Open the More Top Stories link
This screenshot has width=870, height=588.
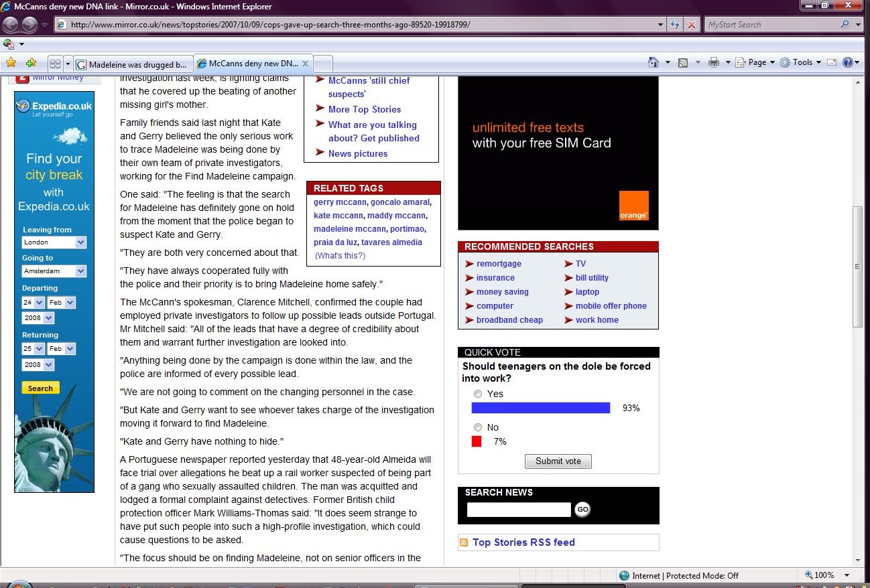point(364,109)
